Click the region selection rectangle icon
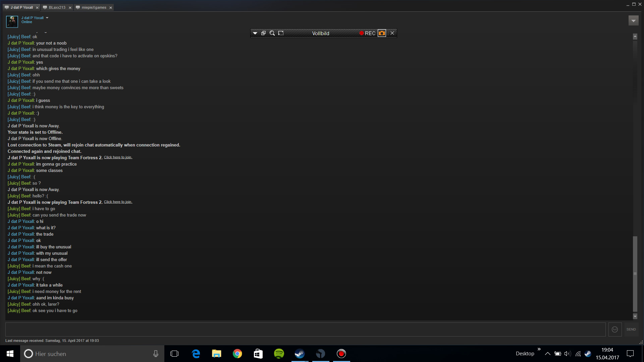Viewport: 644px width, 362px height. point(281,33)
